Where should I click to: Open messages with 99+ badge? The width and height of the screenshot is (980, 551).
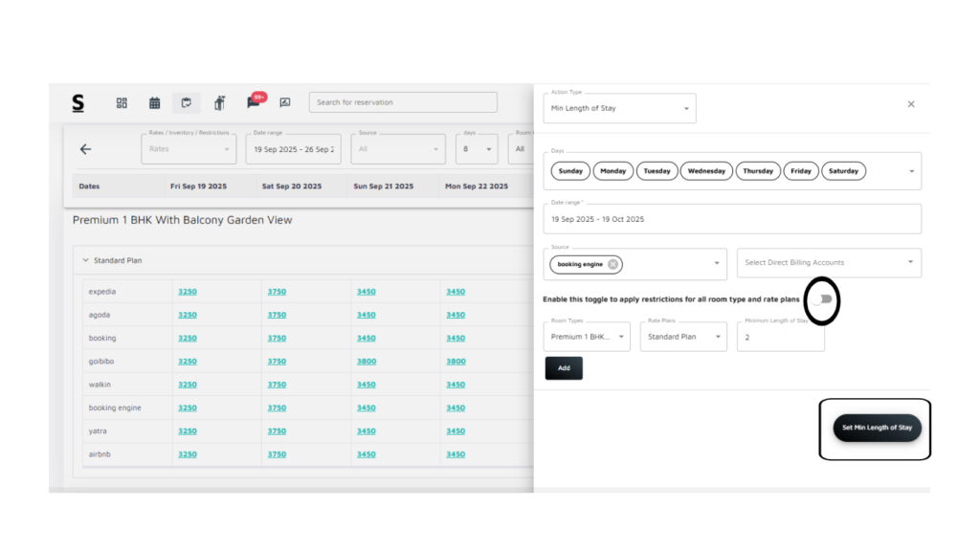tap(254, 102)
